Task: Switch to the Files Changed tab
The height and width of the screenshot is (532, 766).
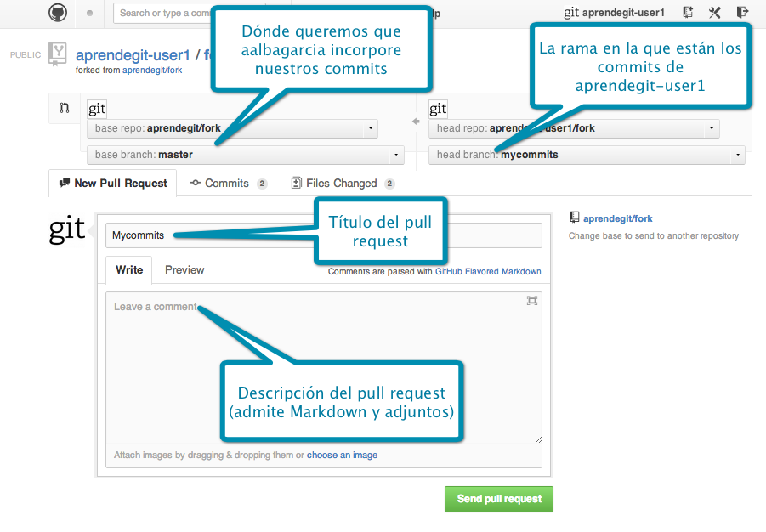Action: (x=342, y=183)
